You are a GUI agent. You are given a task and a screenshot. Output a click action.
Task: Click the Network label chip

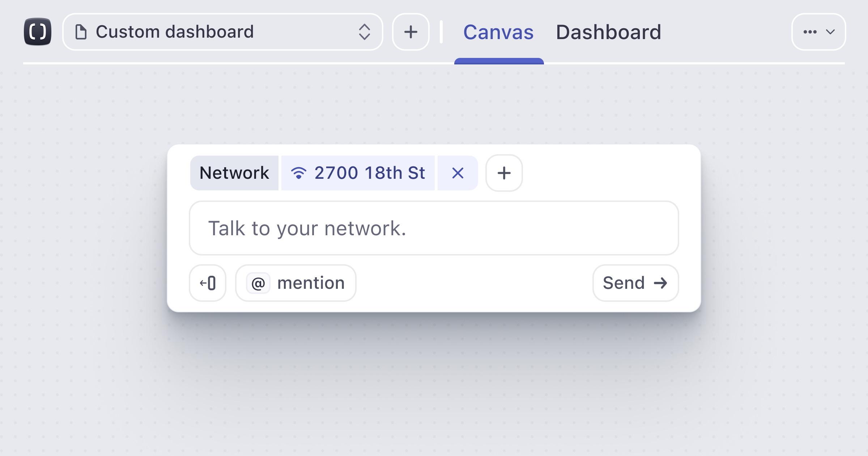point(234,173)
